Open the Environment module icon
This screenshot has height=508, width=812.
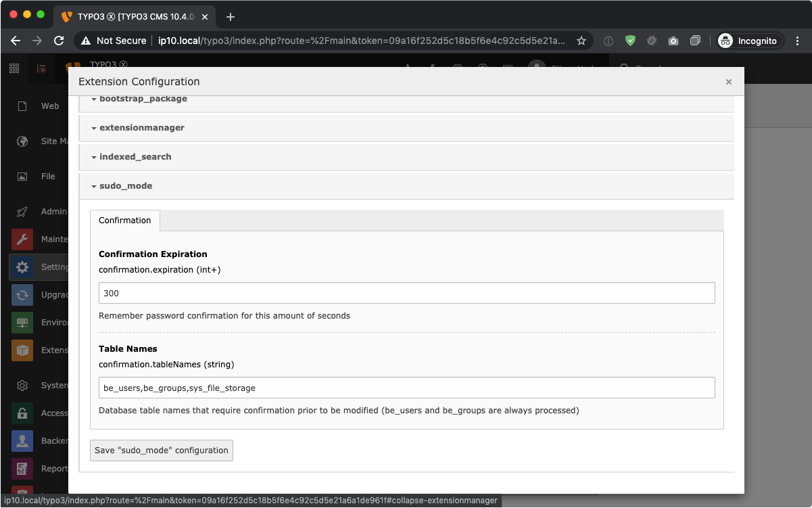point(22,323)
